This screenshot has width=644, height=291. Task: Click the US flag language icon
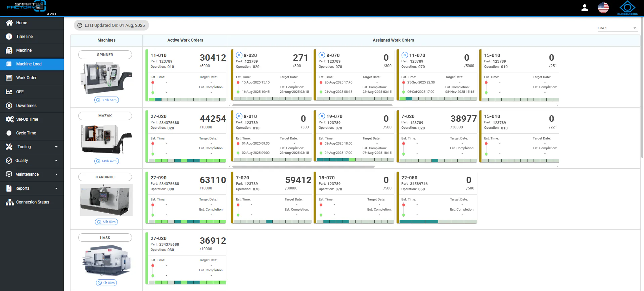tap(603, 8)
